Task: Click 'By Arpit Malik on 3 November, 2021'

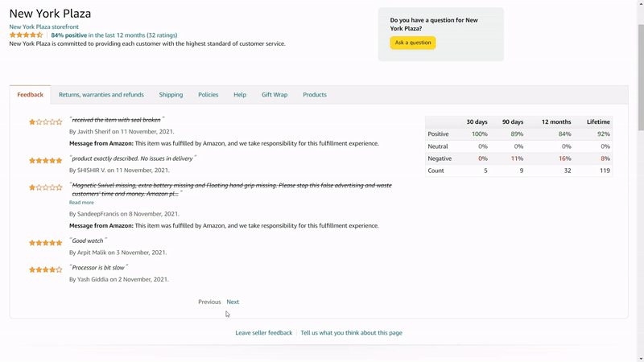Action: [x=118, y=253]
